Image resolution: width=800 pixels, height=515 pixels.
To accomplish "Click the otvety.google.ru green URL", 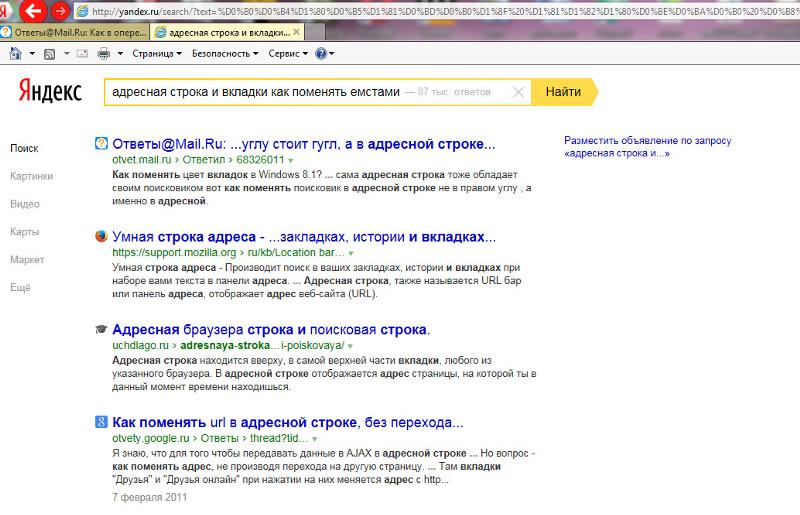I will click(x=151, y=438).
